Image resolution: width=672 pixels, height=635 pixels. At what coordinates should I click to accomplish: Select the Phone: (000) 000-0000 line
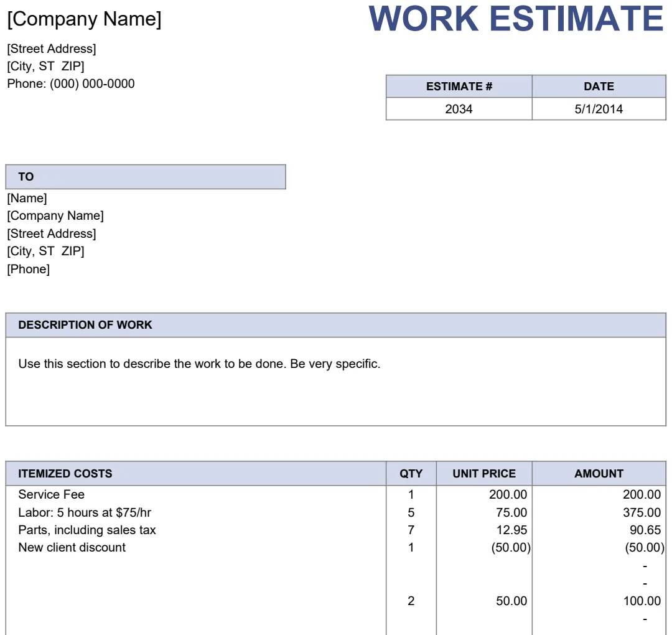(x=71, y=83)
